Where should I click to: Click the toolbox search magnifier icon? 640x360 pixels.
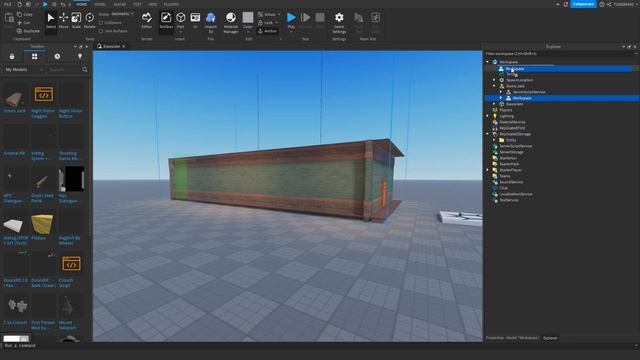coord(85,70)
